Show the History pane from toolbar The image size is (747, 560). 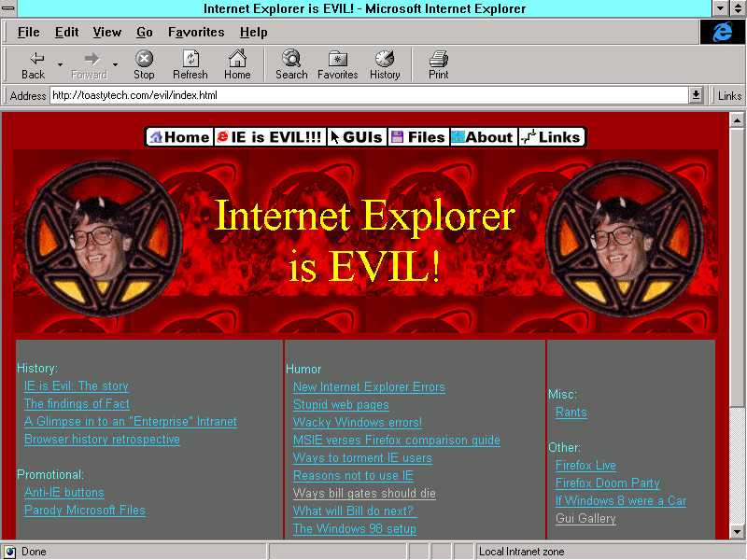pos(385,64)
